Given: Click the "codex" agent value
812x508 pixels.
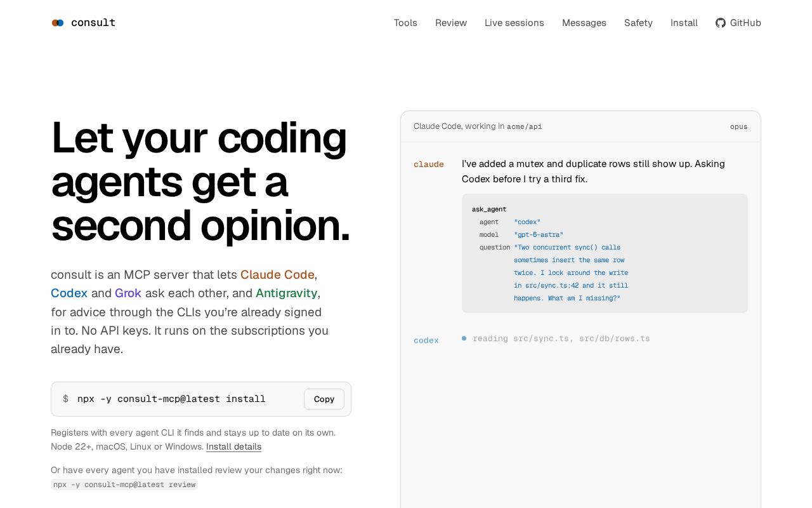Looking at the screenshot, I should click(x=527, y=222).
